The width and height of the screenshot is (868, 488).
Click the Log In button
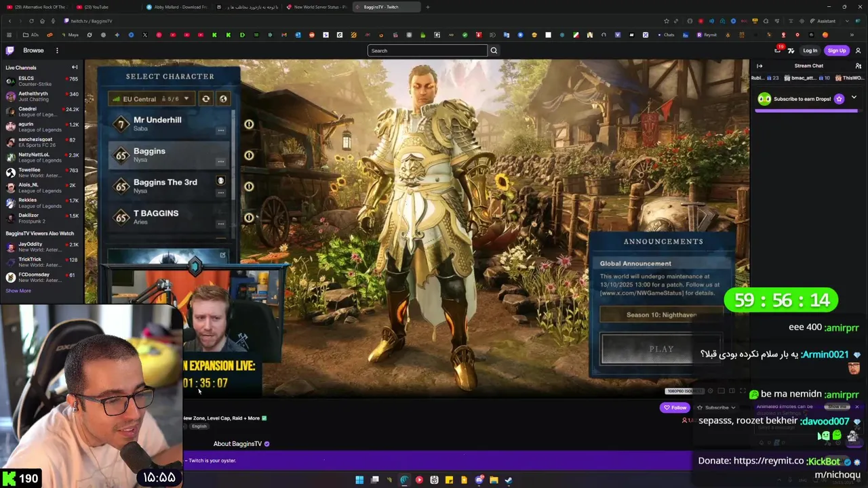(x=810, y=50)
